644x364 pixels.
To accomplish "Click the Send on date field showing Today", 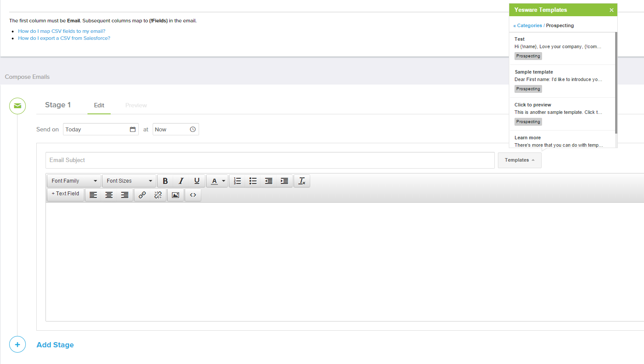I will pyautogui.click(x=101, y=129).
